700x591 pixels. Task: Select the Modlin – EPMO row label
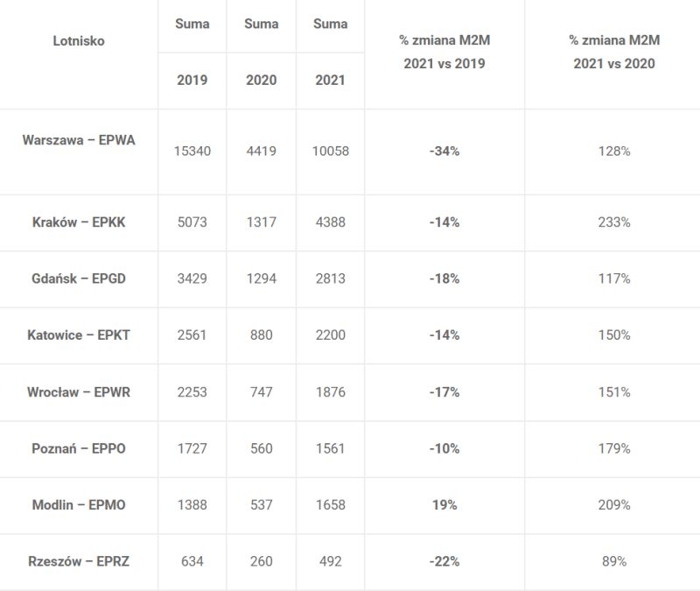(x=79, y=505)
